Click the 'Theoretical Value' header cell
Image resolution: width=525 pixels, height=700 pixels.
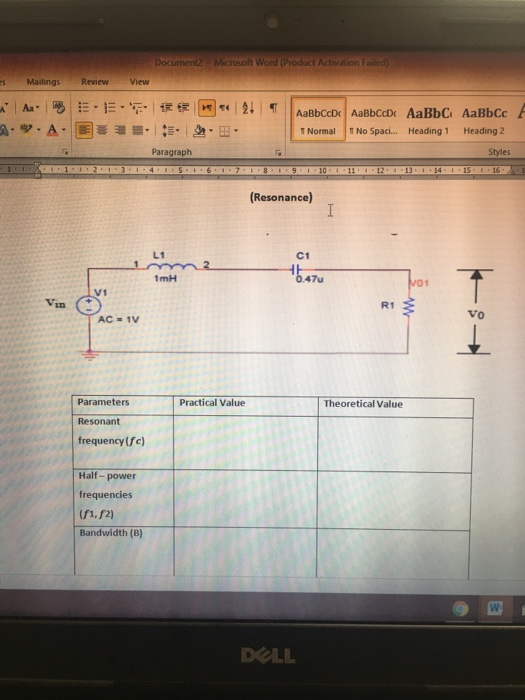(396, 408)
